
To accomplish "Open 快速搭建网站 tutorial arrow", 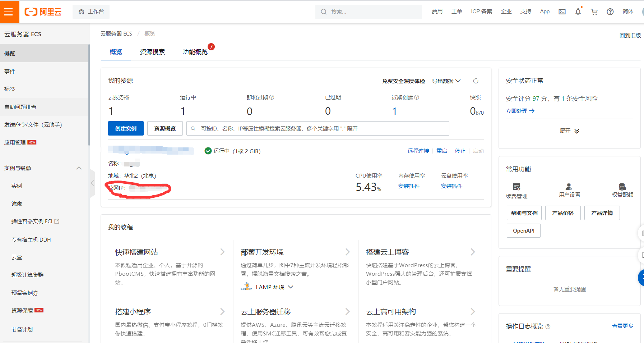I will [222, 252].
